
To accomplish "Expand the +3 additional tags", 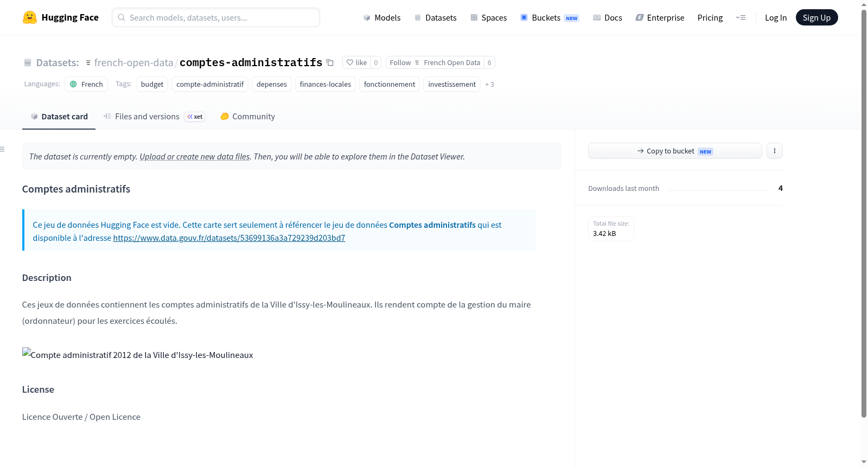I will point(489,84).
